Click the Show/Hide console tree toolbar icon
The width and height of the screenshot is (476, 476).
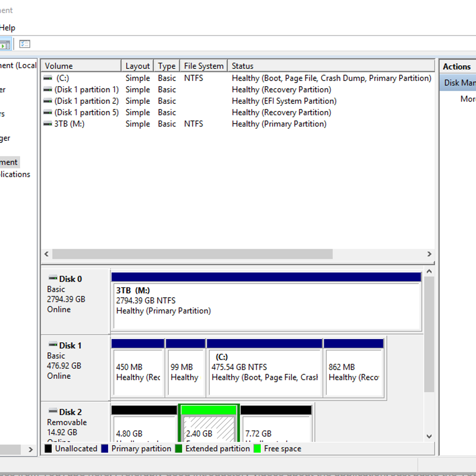[6, 44]
